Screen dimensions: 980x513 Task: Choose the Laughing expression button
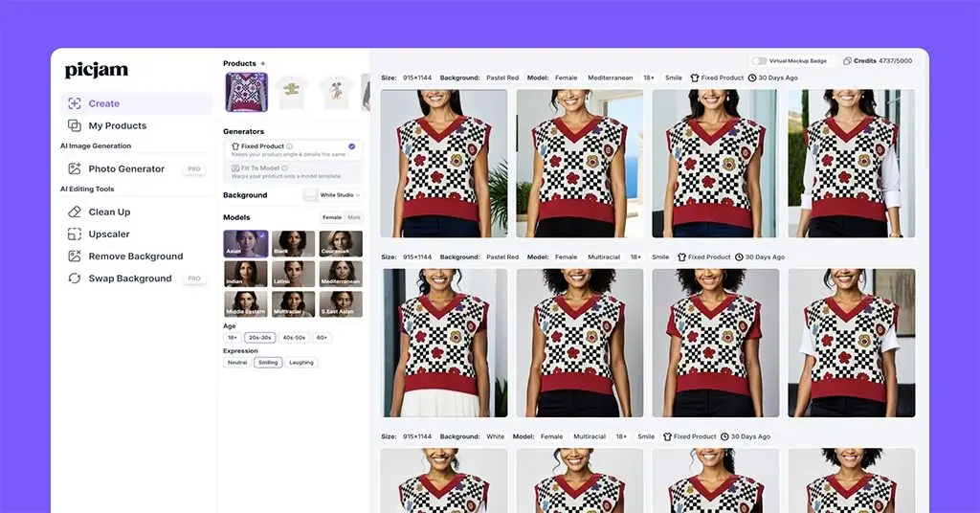pos(301,363)
